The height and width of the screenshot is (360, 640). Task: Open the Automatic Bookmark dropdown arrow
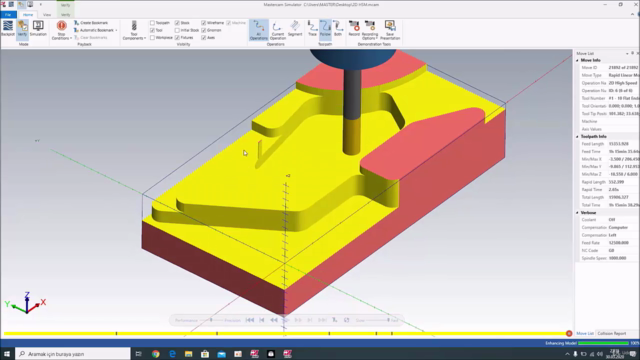[x=116, y=30]
